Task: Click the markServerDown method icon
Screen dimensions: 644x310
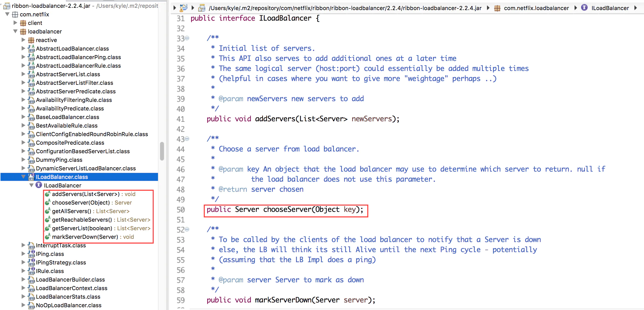Action: (x=48, y=237)
